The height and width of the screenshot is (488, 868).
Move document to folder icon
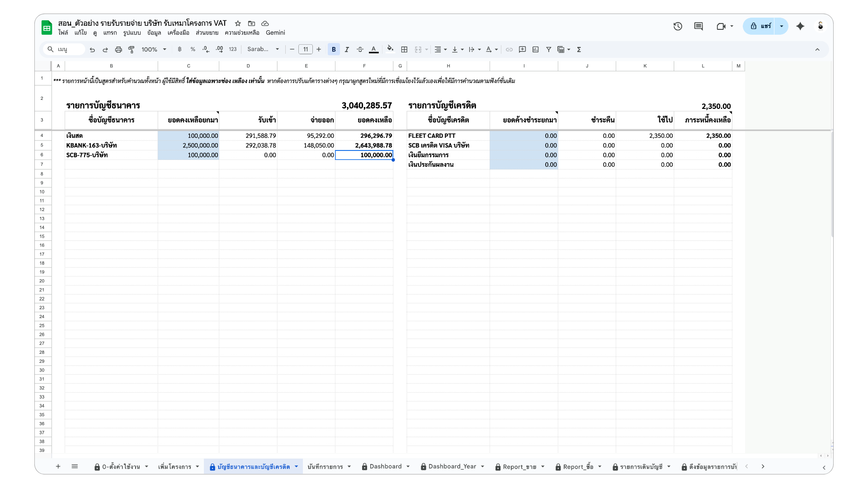(251, 23)
